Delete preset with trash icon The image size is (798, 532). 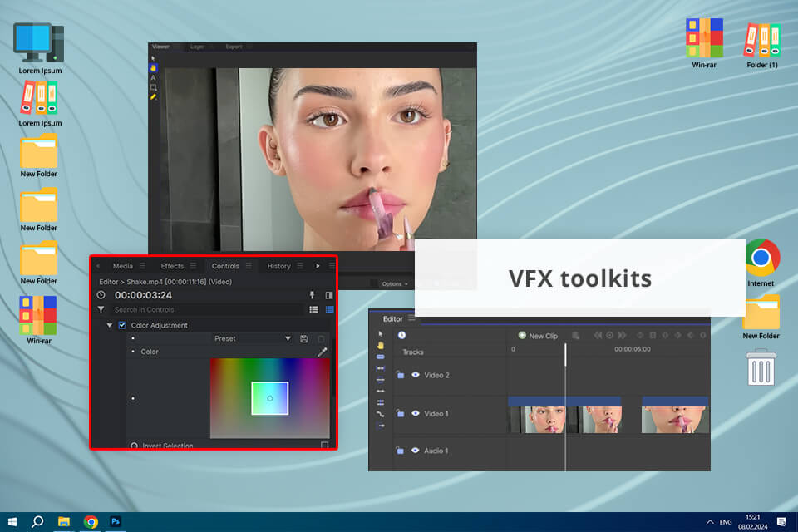pyautogui.click(x=321, y=338)
